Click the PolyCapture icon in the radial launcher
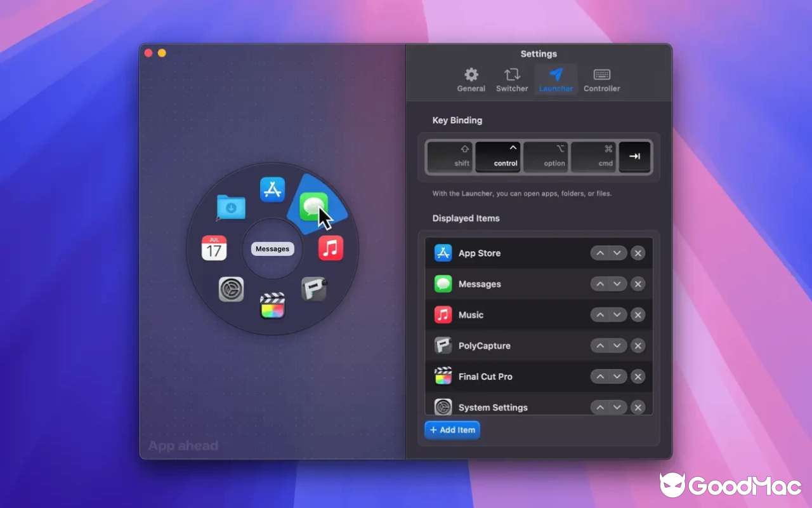The image size is (812, 508). coord(315,289)
